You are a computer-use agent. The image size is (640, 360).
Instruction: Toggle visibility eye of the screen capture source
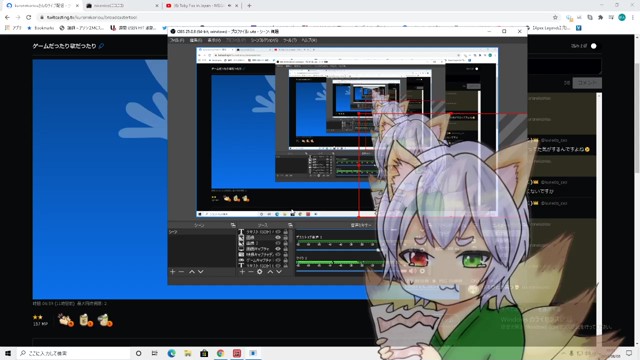(x=278, y=249)
